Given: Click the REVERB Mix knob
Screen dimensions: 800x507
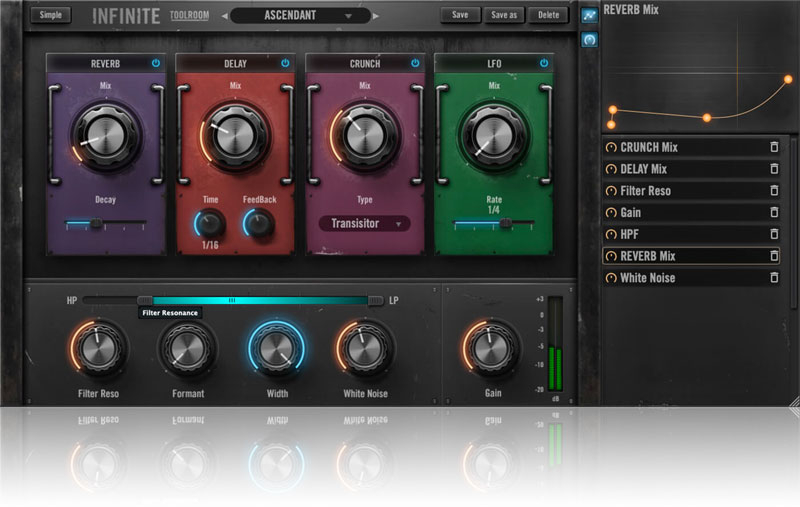Looking at the screenshot, I should (106, 136).
